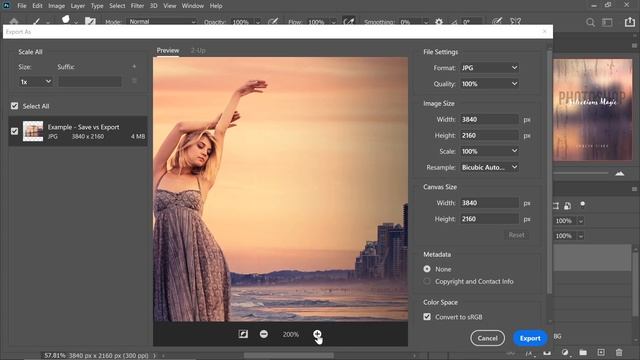Open the Image Size Scale dropdown
This screenshot has height=360, width=640.
click(489, 151)
